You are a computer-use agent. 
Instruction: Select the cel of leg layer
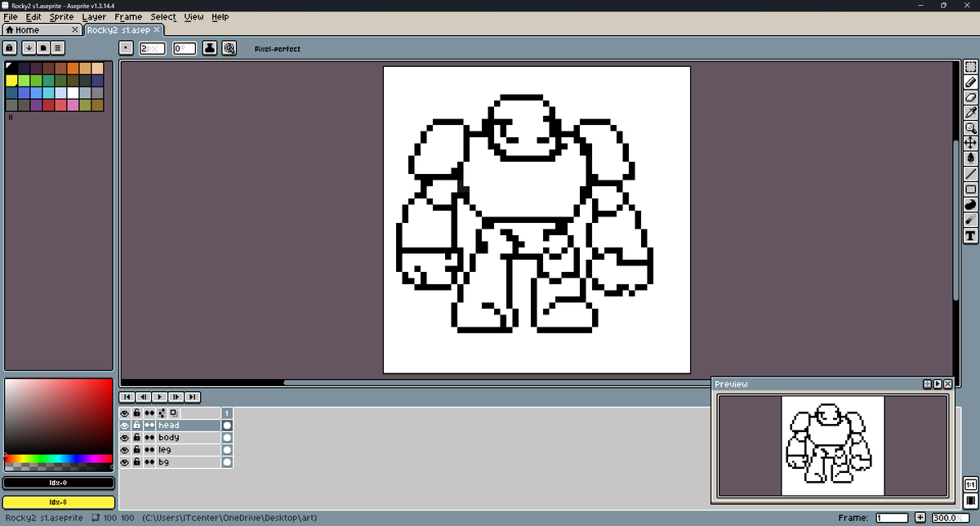click(x=227, y=450)
